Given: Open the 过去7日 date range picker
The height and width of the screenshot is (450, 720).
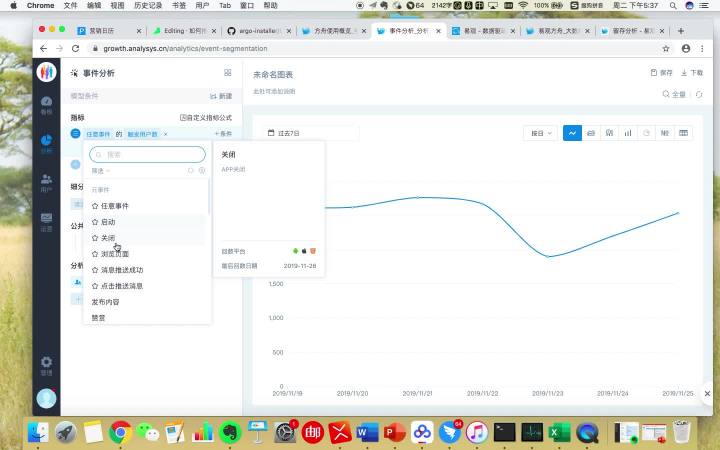Looking at the screenshot, I should click(311, 133).
